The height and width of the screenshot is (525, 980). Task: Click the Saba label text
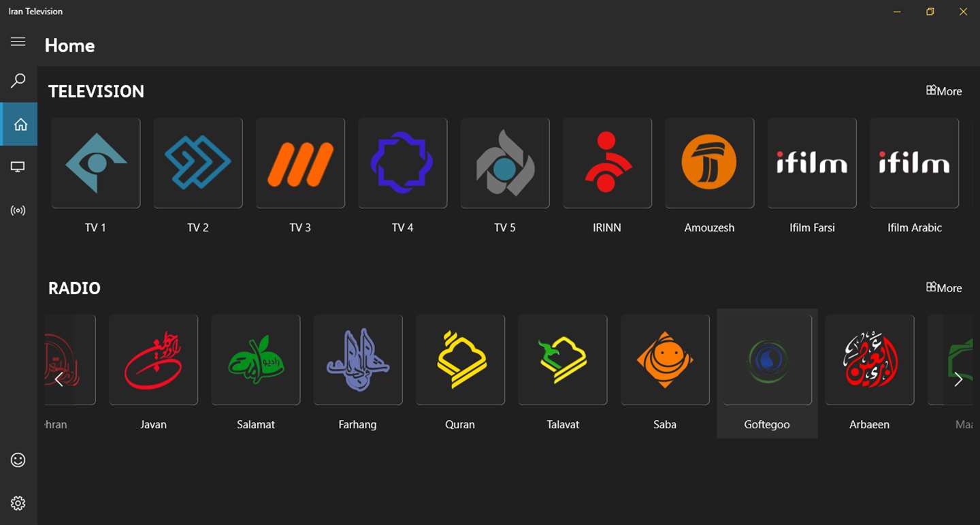(665, 424)
